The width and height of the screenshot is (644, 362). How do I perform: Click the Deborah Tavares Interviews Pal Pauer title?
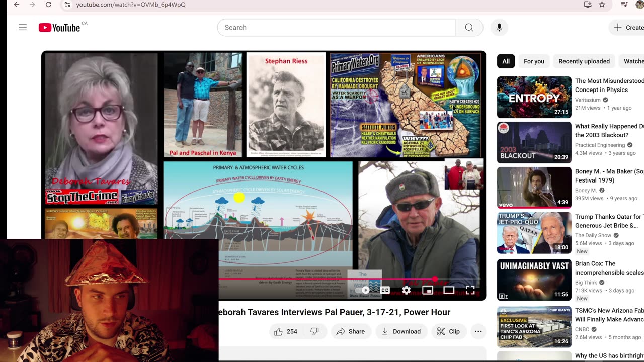[x=335, y=312]
